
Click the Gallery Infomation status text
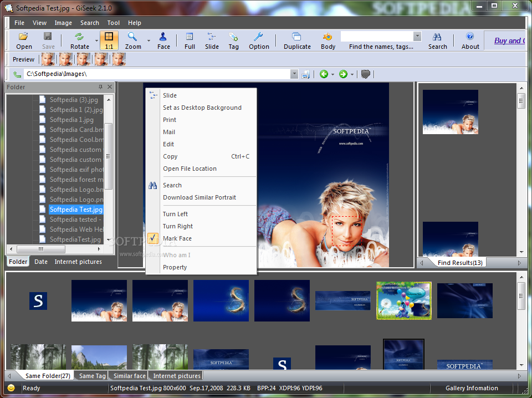tap(472, 388)
